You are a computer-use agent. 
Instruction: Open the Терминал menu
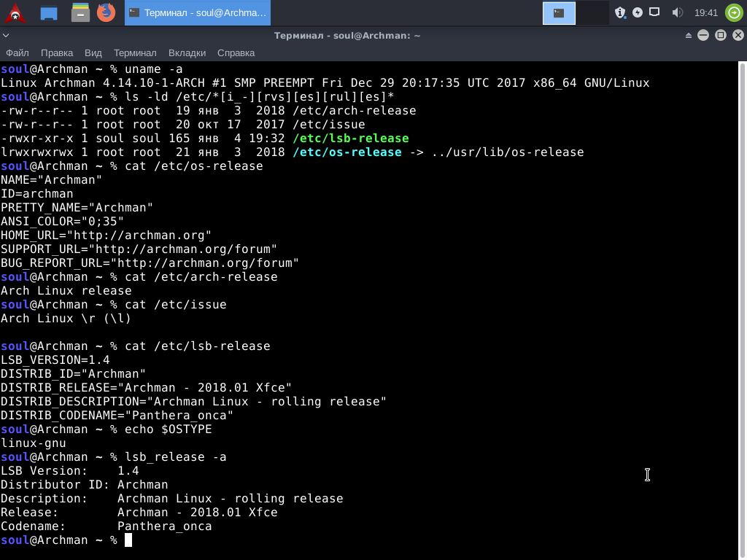pos(135,52)
